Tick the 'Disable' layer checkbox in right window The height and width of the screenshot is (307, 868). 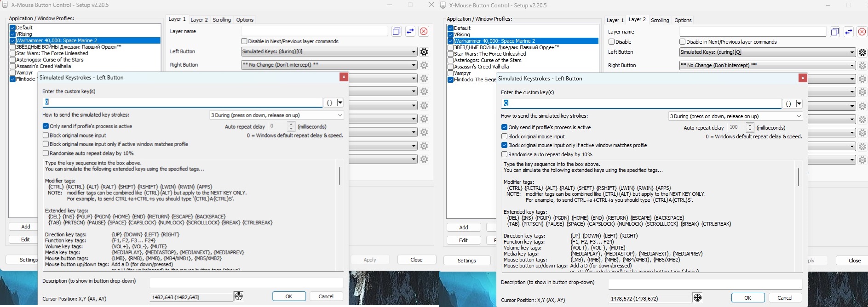[x=612, y=42]
